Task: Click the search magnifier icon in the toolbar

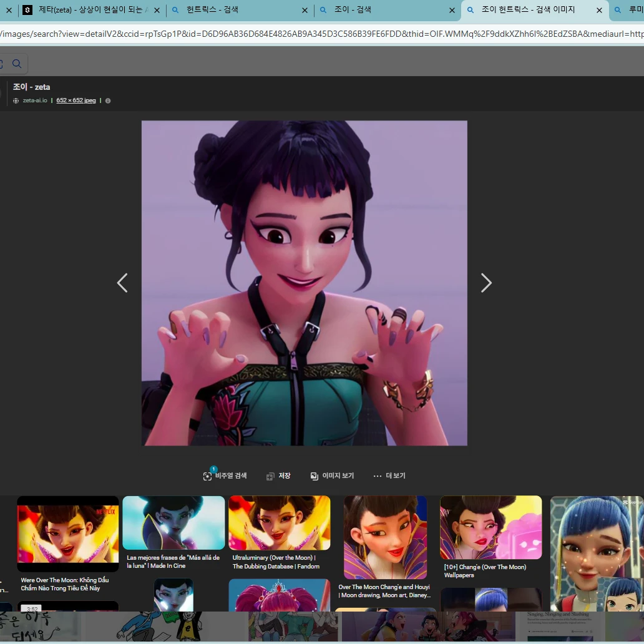Action: click(x=17, y=64)
